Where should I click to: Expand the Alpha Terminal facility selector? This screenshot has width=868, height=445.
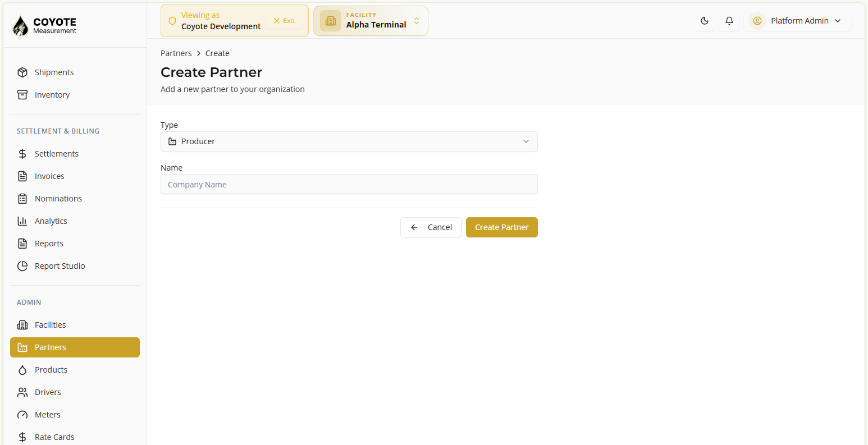pos(371,21)
